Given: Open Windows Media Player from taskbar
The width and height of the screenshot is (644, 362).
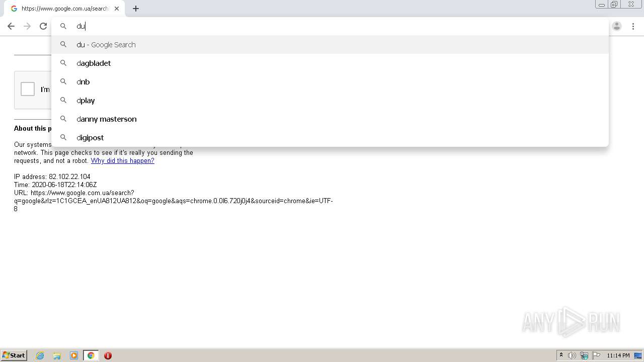Looking at the screenshot, I should [74, 355].
